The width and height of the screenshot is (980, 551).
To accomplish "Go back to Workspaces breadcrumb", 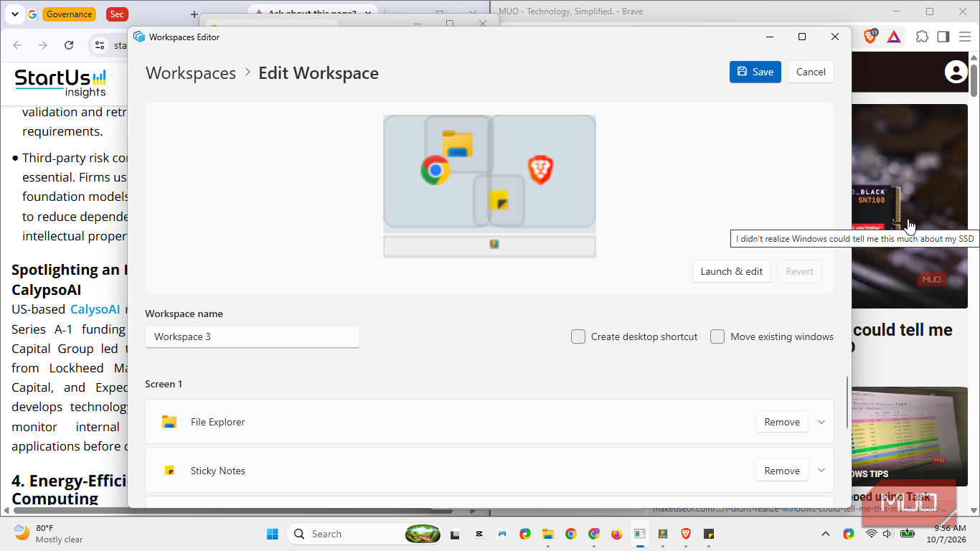I will click(x=191, y=73).
